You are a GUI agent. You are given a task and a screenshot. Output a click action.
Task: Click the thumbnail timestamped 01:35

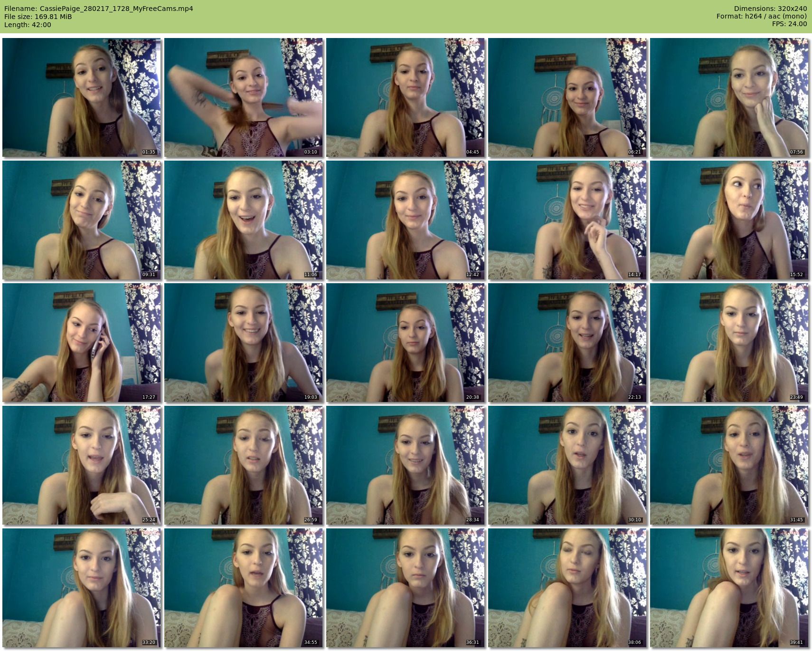click(x=81, y=97)
